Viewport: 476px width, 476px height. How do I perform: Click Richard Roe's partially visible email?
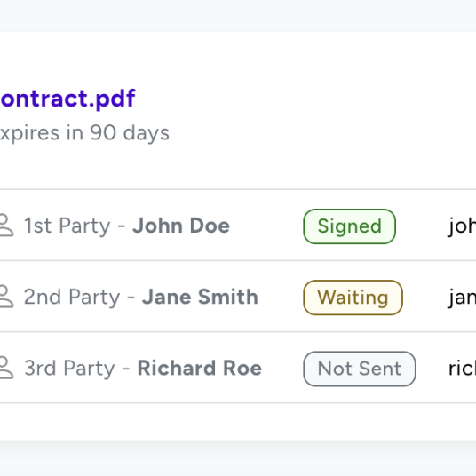(x=462, y=369)
